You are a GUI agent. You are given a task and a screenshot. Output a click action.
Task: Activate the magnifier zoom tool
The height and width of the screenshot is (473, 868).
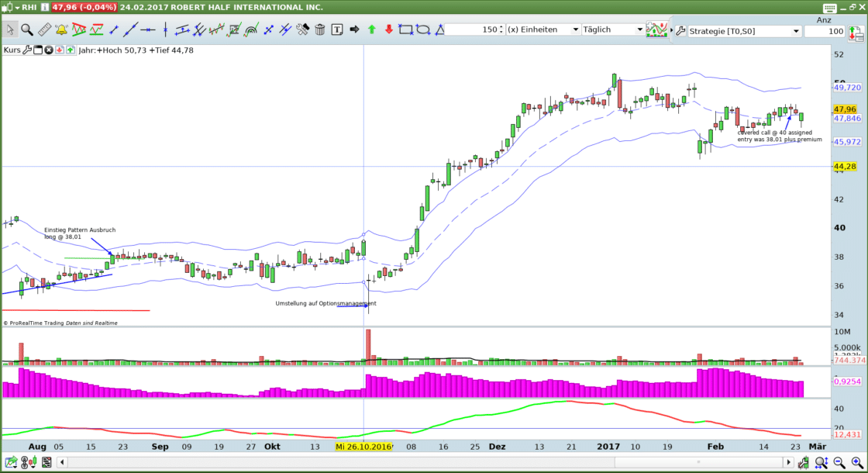(27, 29)
